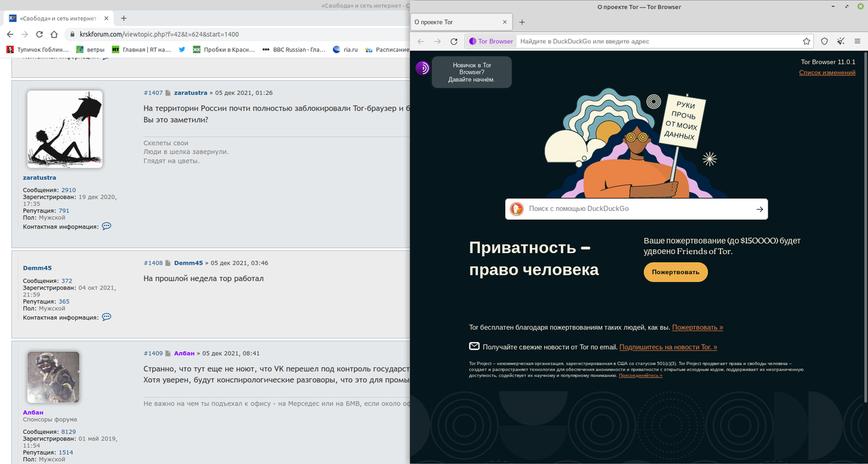Click DuckDuckGo logo in search box

[x=517, y=209]
